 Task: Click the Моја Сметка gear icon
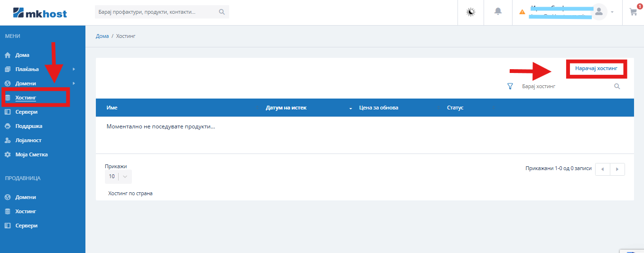click(x=8, y=154)
